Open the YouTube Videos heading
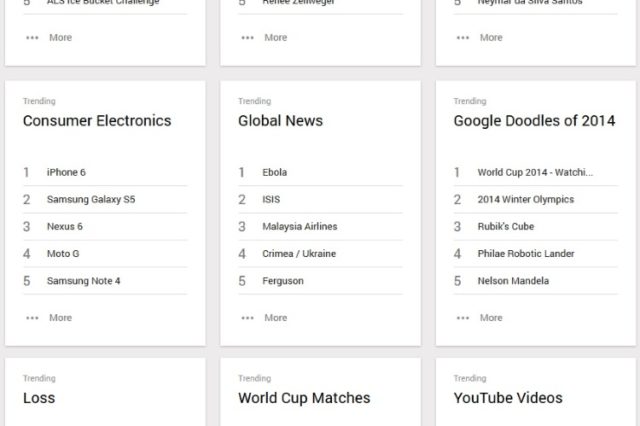This screenshot has height=426, width=640. coord(508,398)
